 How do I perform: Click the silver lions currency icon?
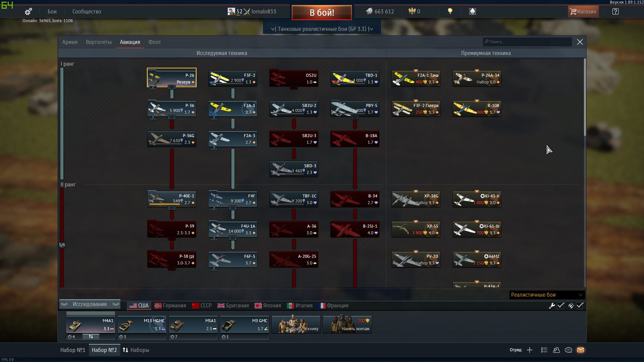coord(369,11)
